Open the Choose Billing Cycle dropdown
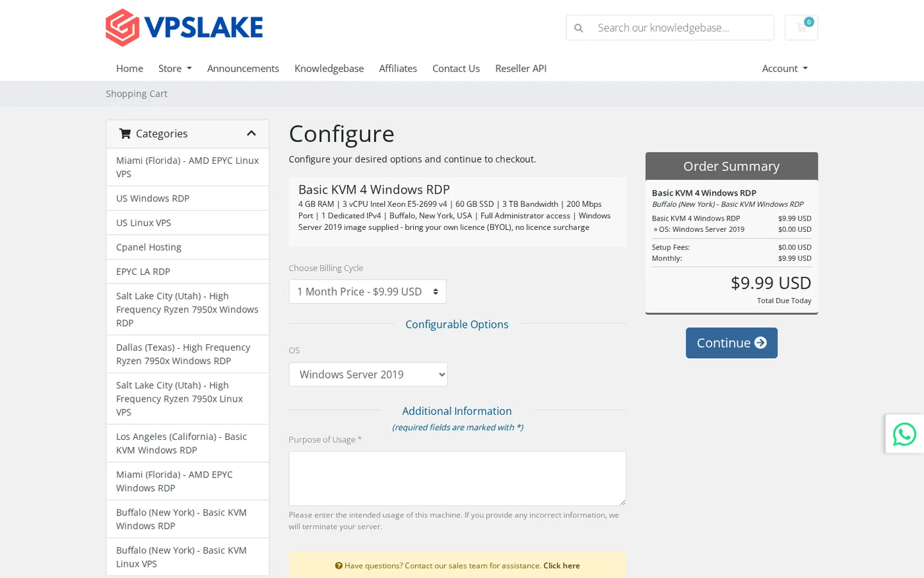This screenshot has height=578, width=924. [368, 291]
